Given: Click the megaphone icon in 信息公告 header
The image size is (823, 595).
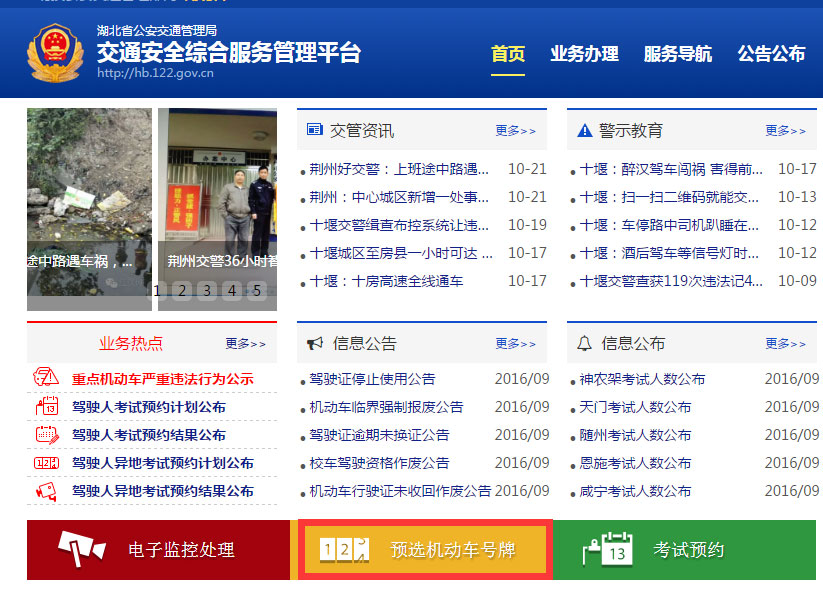Looking at the screenshot, I should tap(314, 342).
